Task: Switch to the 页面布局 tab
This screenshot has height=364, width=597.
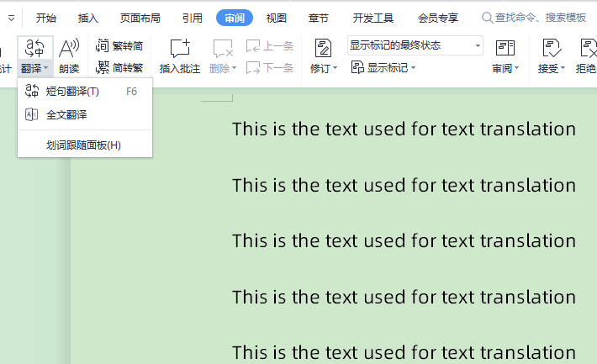Action: point(140,18)
